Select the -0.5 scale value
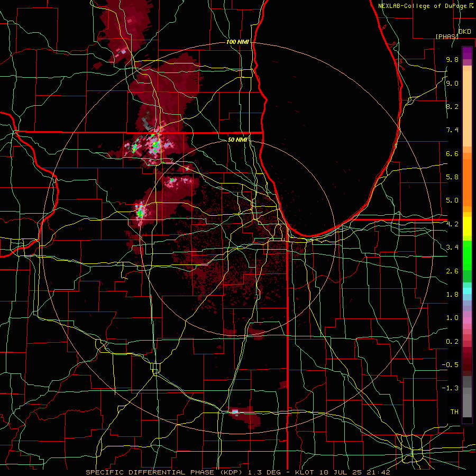Viewport: 476px width, 476px height. tap(450, 365)
